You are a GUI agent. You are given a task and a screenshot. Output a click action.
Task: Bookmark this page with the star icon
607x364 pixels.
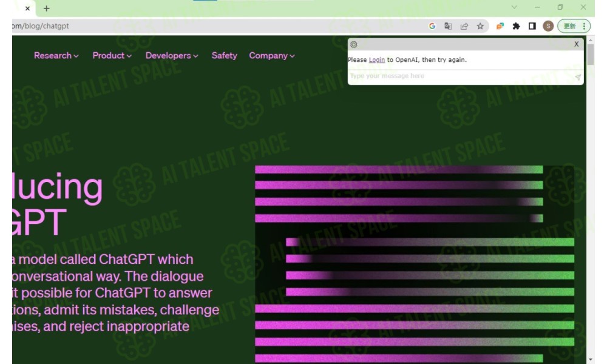480,26
